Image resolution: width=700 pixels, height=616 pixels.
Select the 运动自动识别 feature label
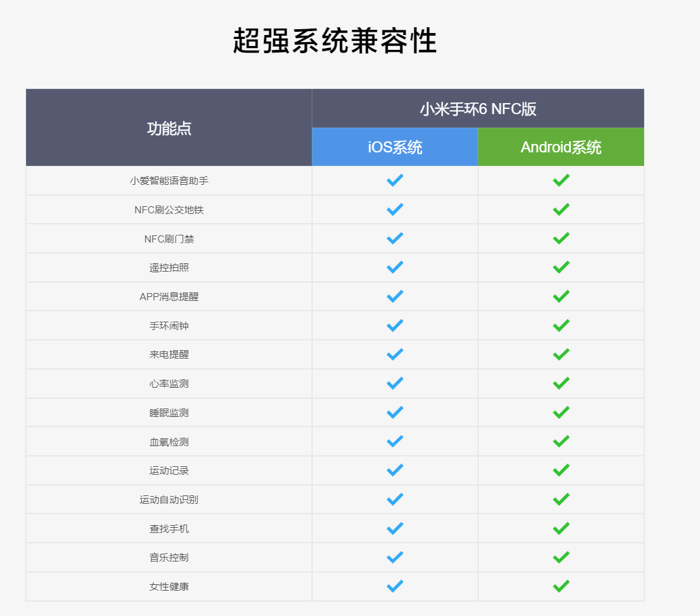tap(169, 499)
